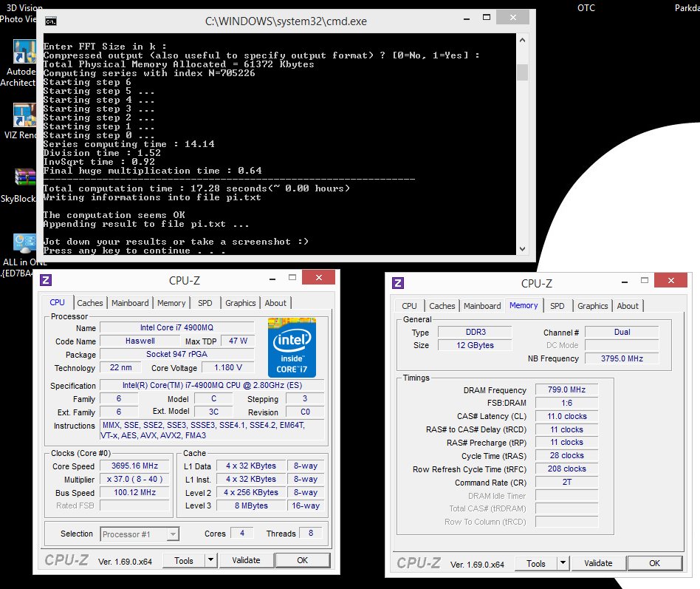
Task: Select Graphics tab in right CPU-Z window
Action: (592, 306)
